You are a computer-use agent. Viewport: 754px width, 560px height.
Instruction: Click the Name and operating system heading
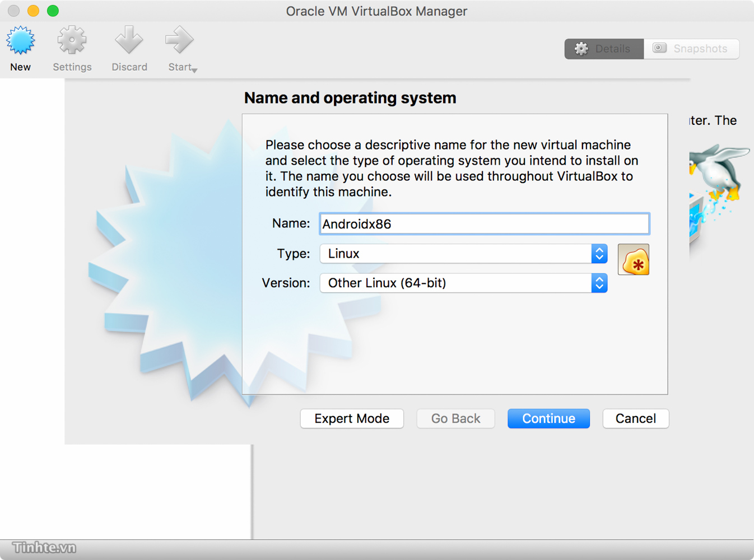tap(350, 97)
